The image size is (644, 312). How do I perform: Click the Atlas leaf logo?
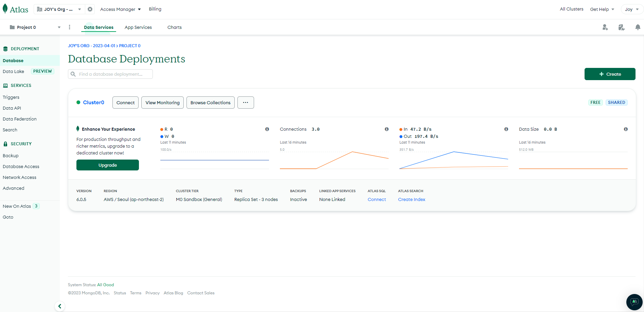pyautogui.click(x=15, y=9)
